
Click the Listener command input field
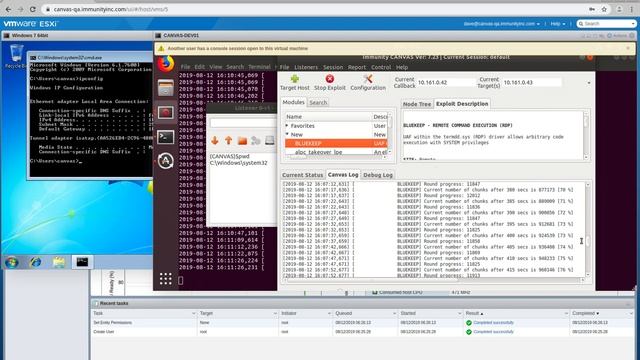pos(243,122)
